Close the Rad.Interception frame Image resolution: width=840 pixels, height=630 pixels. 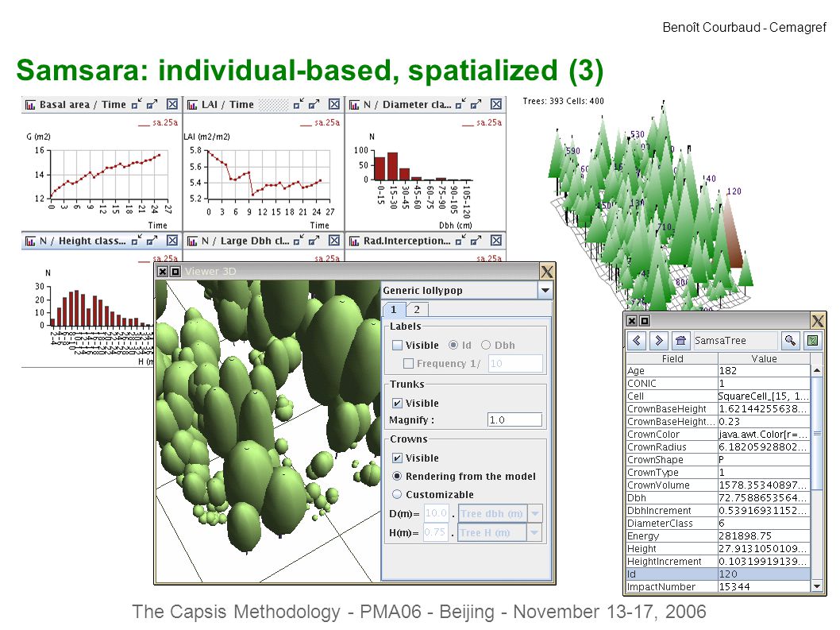(496, 240)
